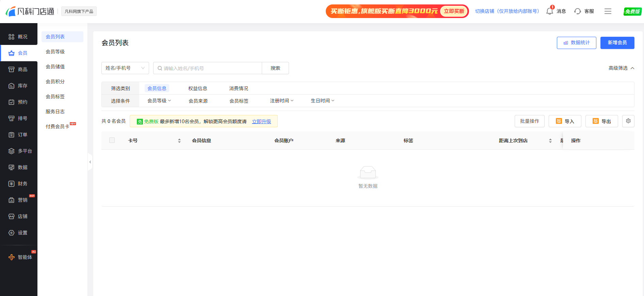Expand the 会员等级 filter dropdown

159,101
